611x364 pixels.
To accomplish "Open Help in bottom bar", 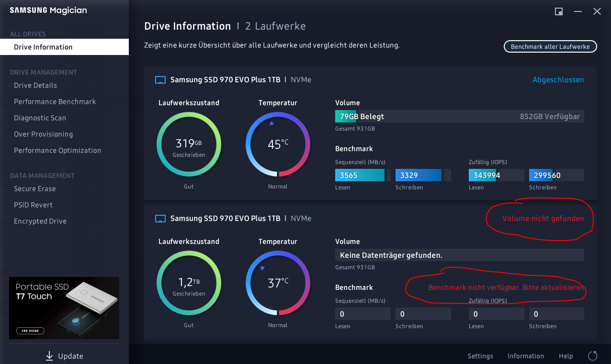I will [566, 356].
